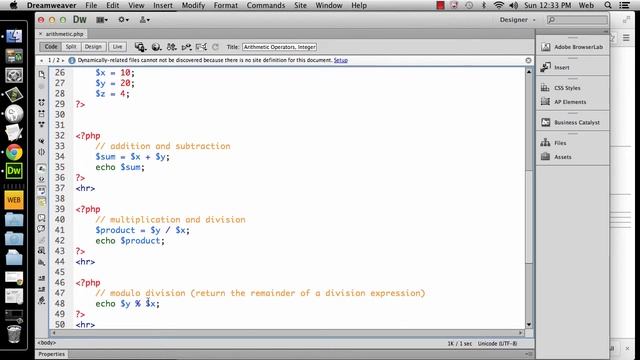Viewport: 640px width, 360px height.
Task: Open the Open Documents list icon
Action: pos(42,74)
